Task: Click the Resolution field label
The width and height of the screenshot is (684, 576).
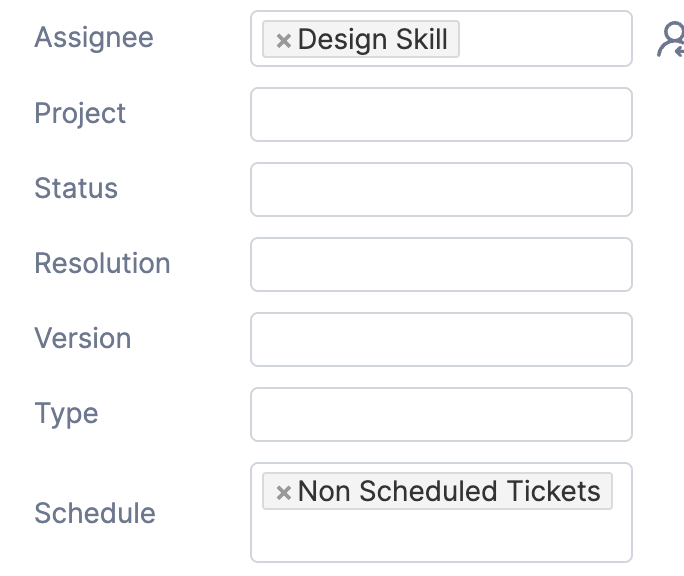Action: pos(102,263)
